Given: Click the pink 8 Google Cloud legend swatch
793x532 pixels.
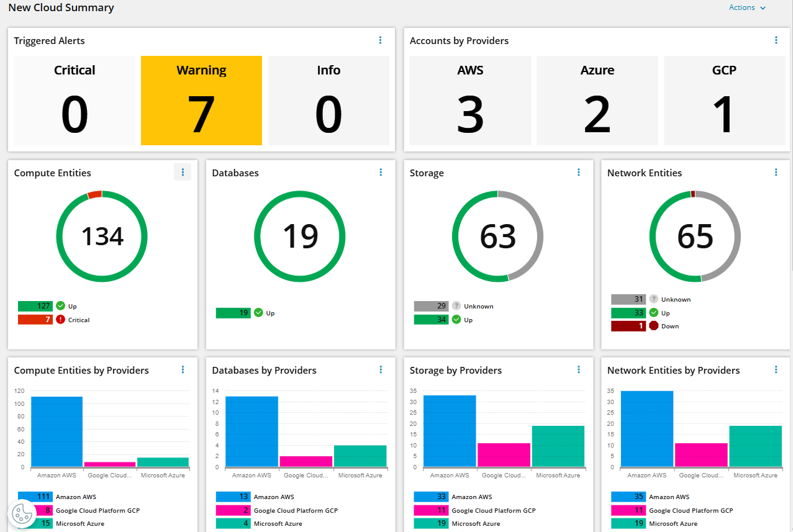Looking at the screenshot, I should (35, 510).
